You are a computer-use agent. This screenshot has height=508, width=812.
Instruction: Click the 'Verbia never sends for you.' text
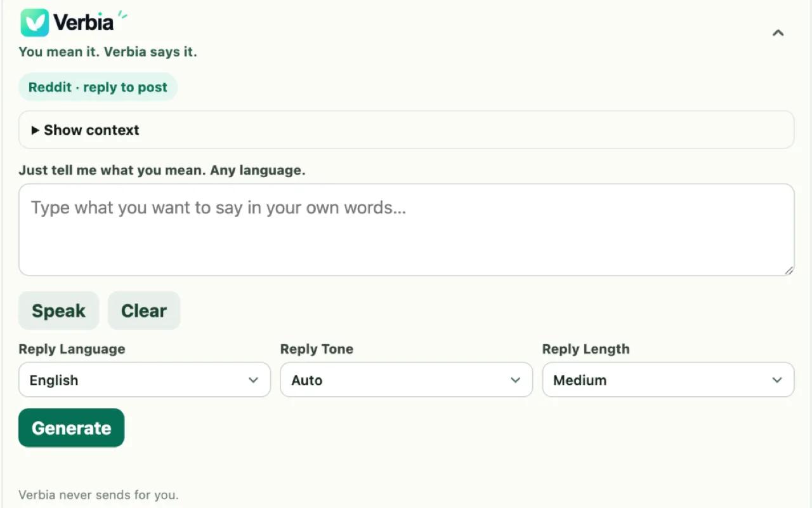(98, 495)
